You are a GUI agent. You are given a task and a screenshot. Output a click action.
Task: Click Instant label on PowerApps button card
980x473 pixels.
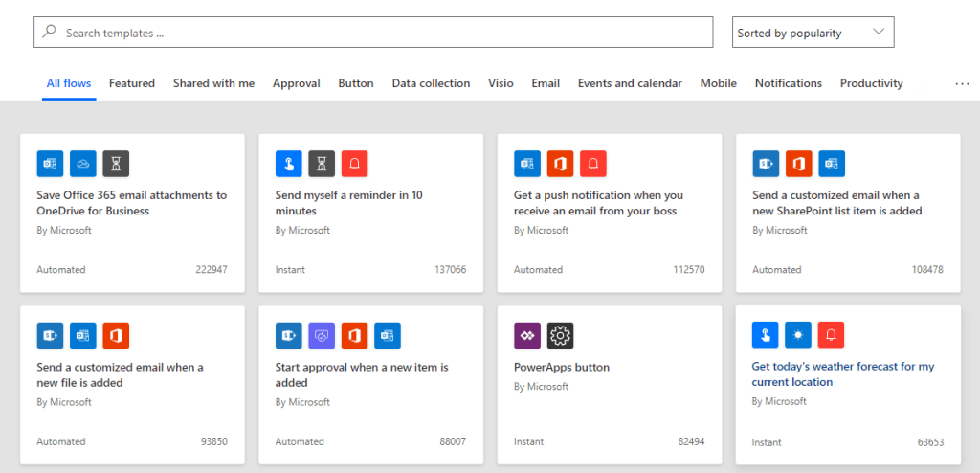528,441
